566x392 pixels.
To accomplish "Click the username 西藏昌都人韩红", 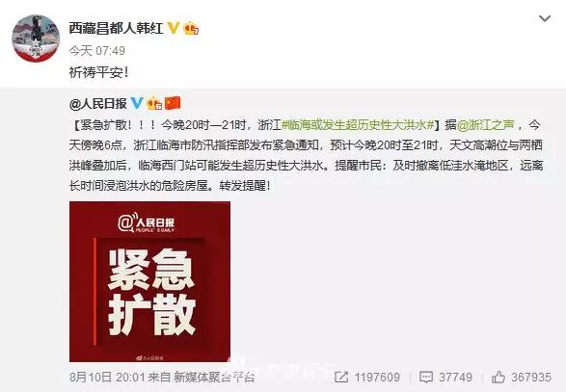I will (x=116, y=28).
